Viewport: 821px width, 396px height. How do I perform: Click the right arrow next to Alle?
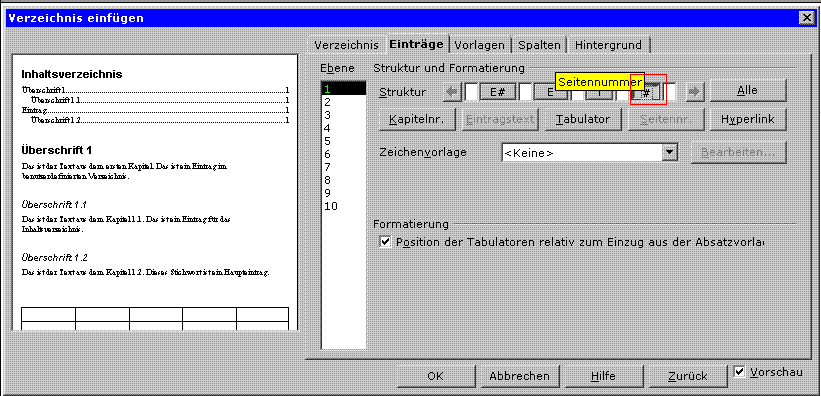coord(694,92)
